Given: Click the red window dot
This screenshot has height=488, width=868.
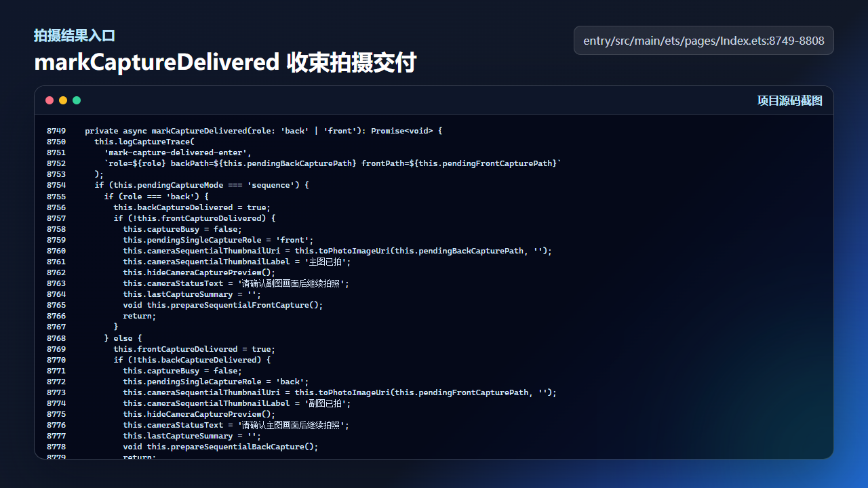Looking at the screenshot, I should (50, 100).
